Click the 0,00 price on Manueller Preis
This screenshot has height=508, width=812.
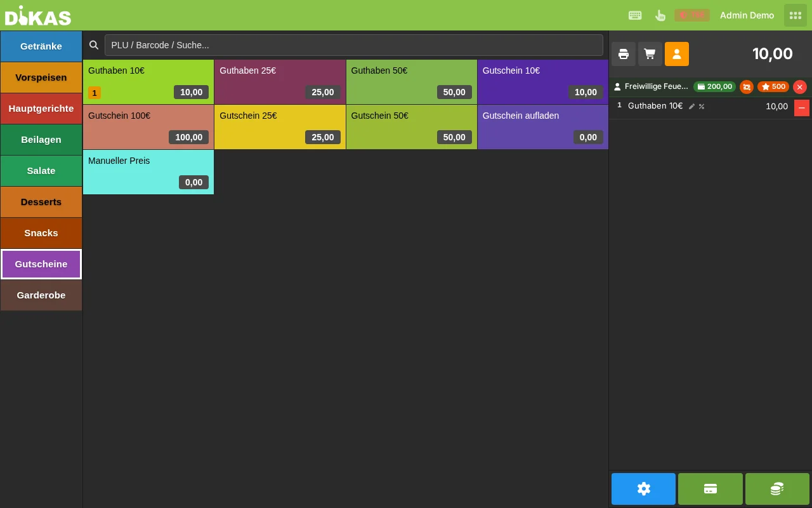[194, 182]
